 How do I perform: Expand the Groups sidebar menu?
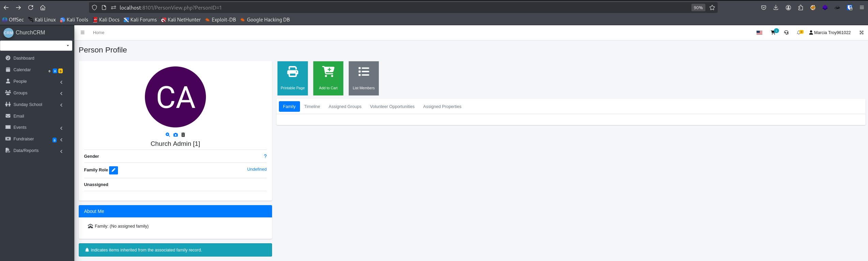pyautogui.click(x=37, y=93)
